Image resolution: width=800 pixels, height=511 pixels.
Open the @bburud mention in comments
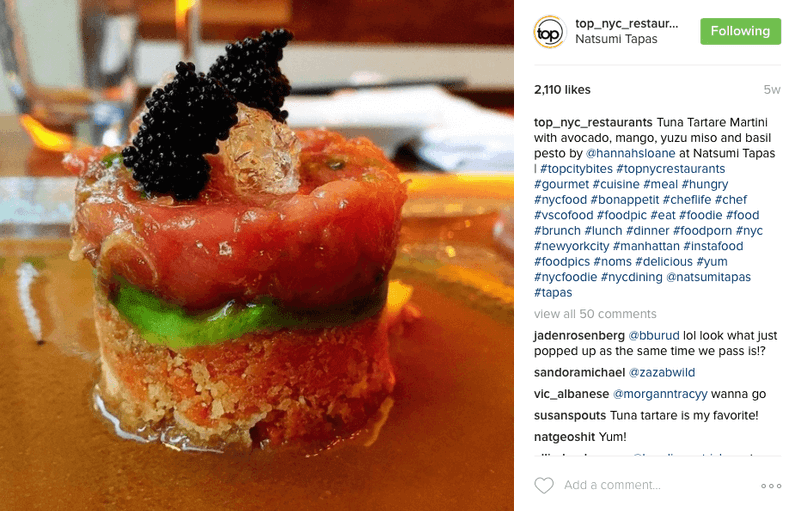pyautogui.click(x=654, y=336)
